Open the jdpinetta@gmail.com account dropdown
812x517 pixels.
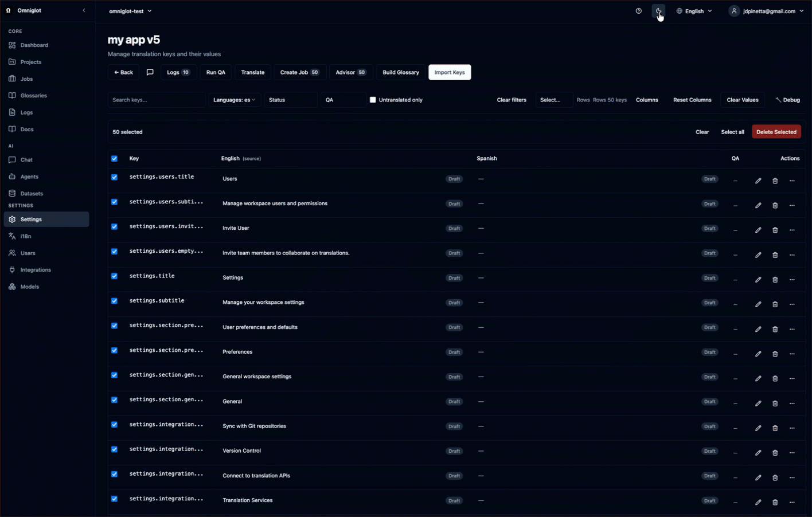click(x=767, y=11)
